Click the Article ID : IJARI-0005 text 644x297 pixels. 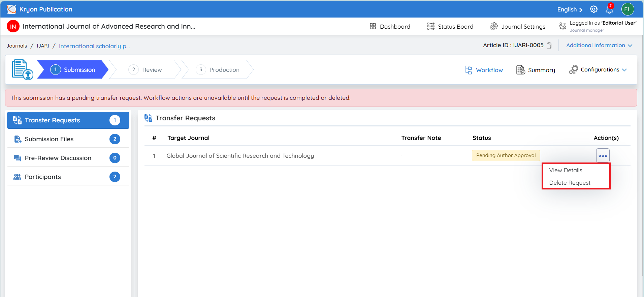(513, 45)
